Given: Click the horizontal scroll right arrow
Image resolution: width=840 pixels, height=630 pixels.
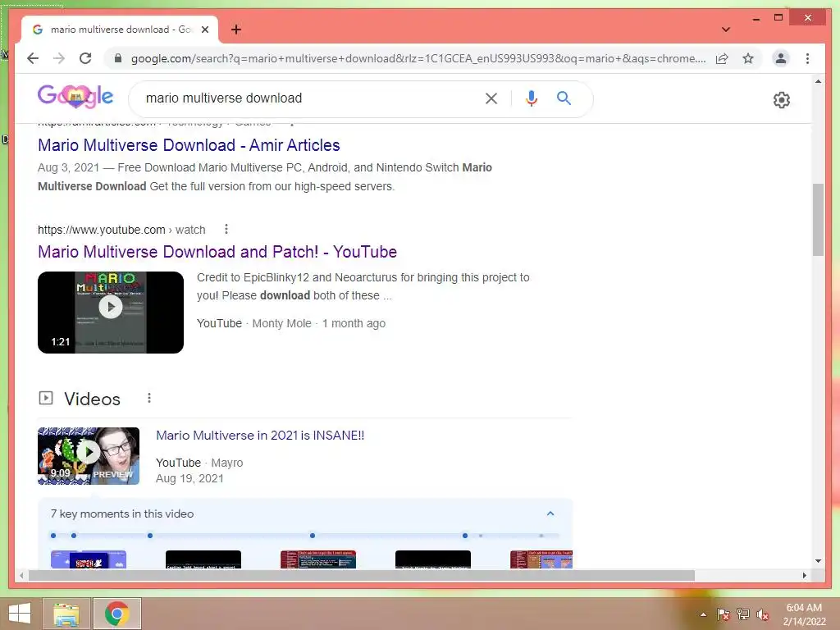Looking at the screenshot, I should pos(805,575).
